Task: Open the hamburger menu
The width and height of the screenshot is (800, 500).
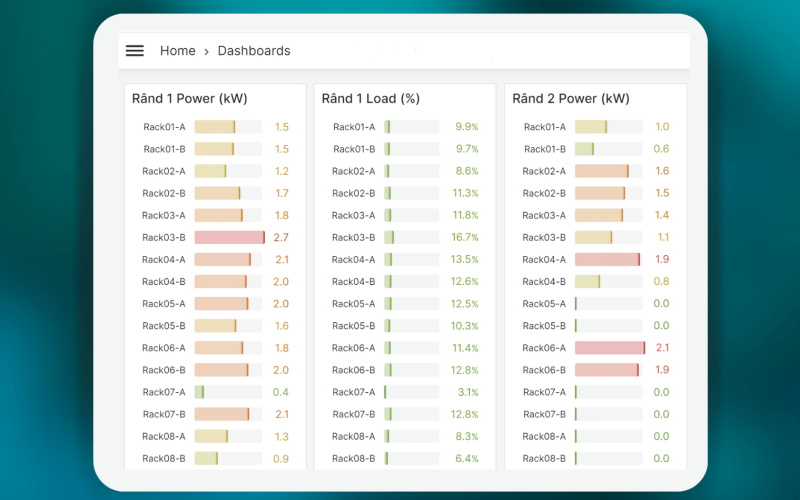Action: pyautogui.click(x=135, y=51)
